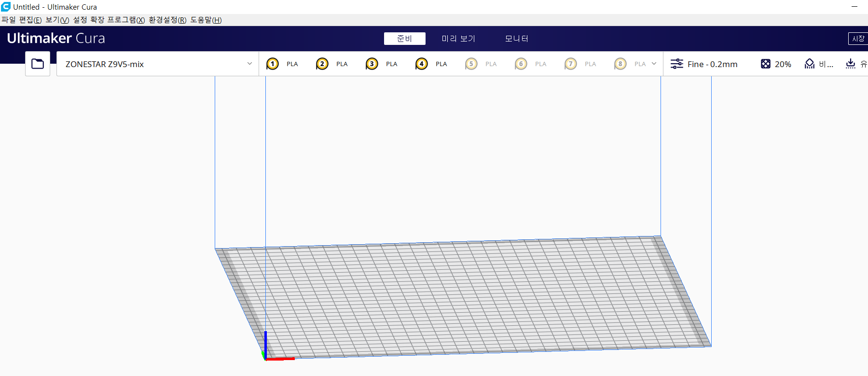The height and width of the screenshot is (376, 868).
Task: Click the print settings sliders icon
Action: click(677, 64)
